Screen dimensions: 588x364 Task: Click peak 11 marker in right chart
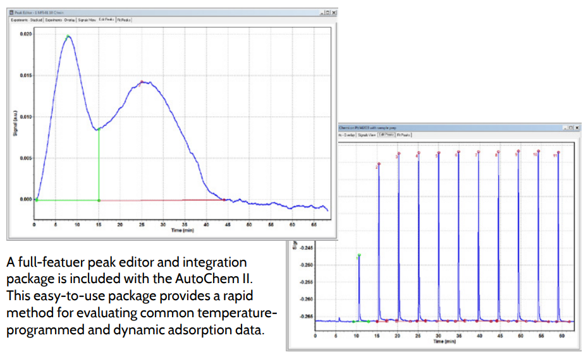[559, 152]
